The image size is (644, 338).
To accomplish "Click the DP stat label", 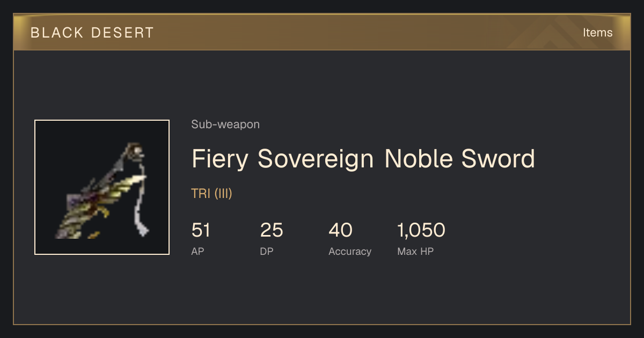I will click(266, 251).
